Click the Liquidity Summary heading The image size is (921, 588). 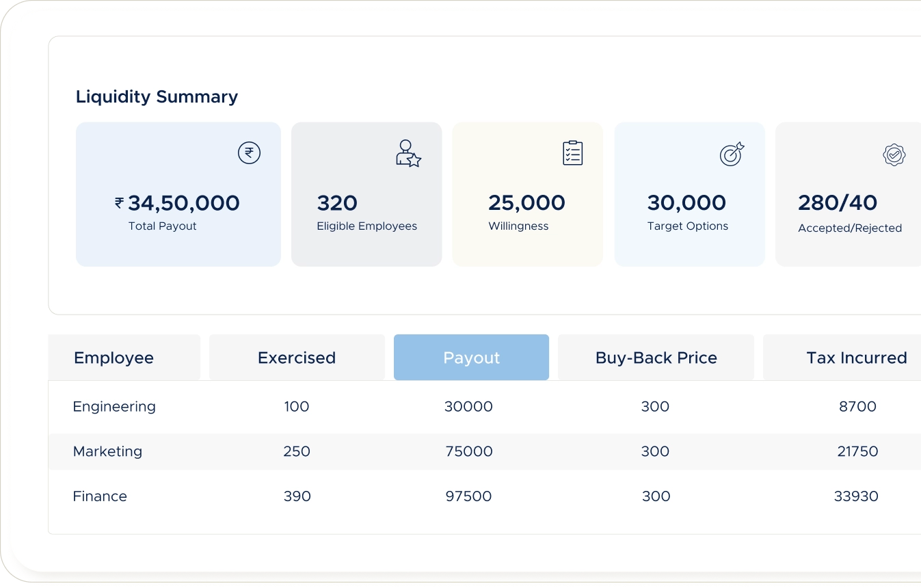157,97
